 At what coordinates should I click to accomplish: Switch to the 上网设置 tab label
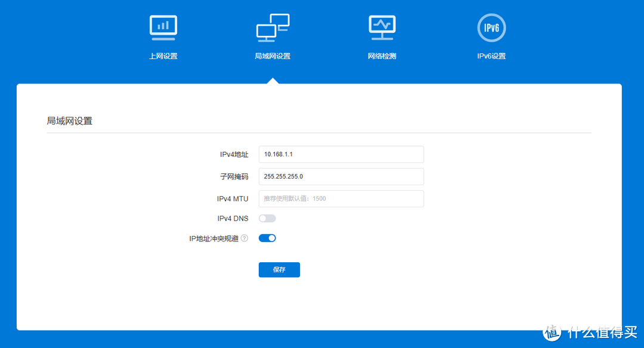click(163, 57)
